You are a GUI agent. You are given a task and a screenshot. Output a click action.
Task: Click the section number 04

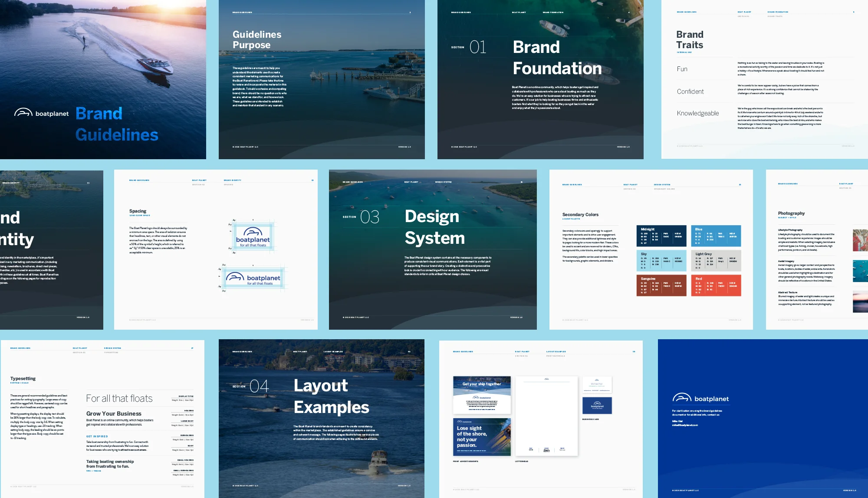pos(259,386)
